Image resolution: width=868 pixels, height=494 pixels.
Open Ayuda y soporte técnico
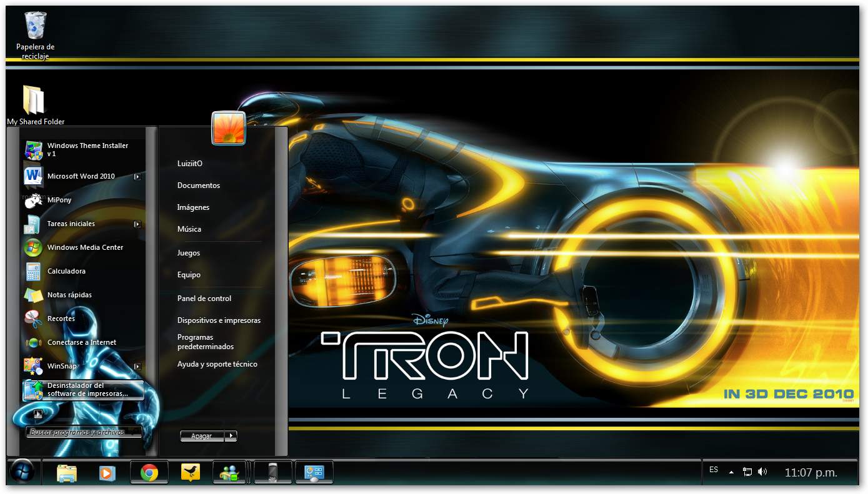217,364
